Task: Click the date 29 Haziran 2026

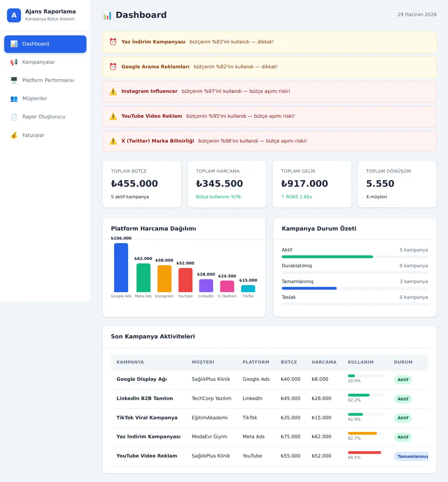Action: (x=417, y=15)
